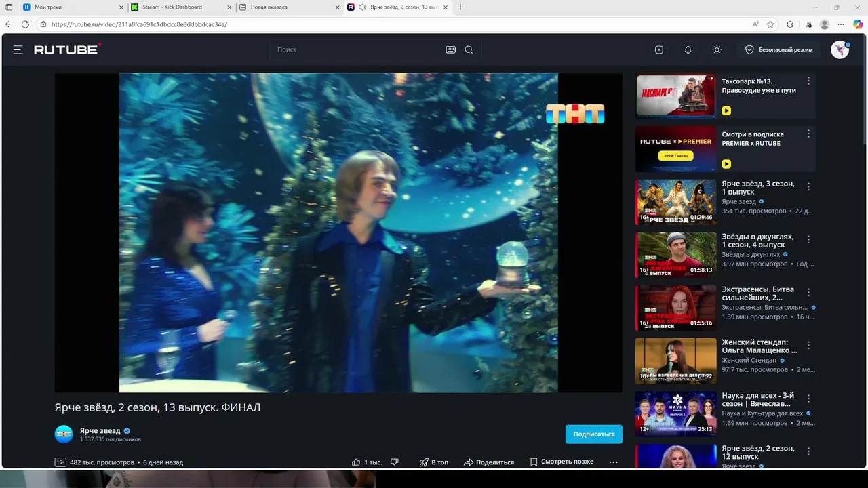The height and width of the screenshot is (488, 868).
Task: Open options for Ярче звёзд 2 сезон 12 выпуск
Action: [808, 451]
